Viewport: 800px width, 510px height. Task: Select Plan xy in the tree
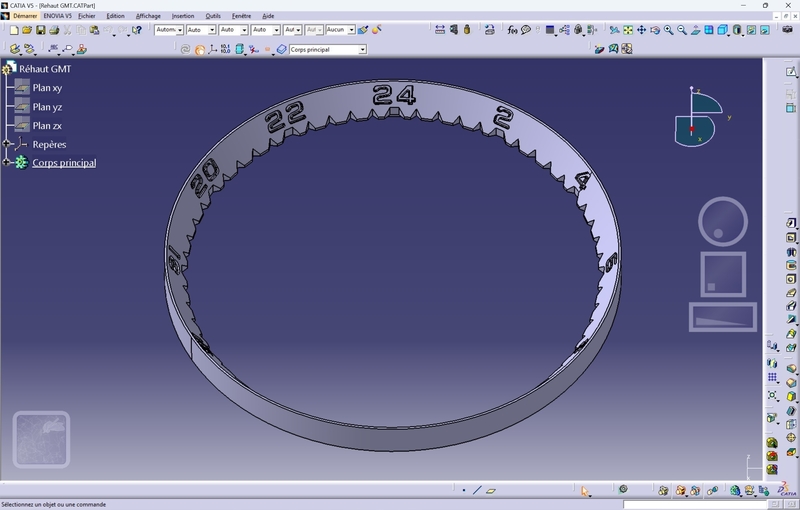(x=47, y=88)
